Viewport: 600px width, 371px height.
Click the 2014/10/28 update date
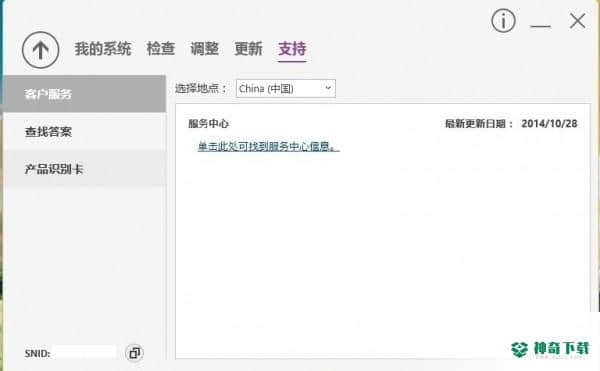549,124
